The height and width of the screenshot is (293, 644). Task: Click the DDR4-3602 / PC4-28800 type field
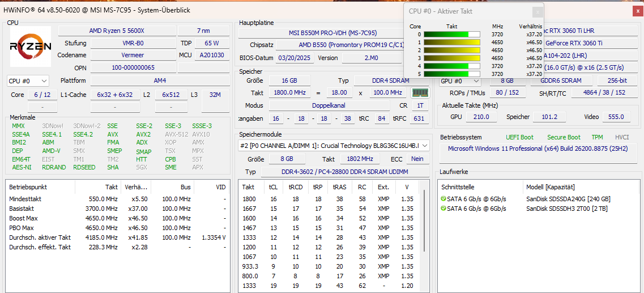(x=345, y=172)
